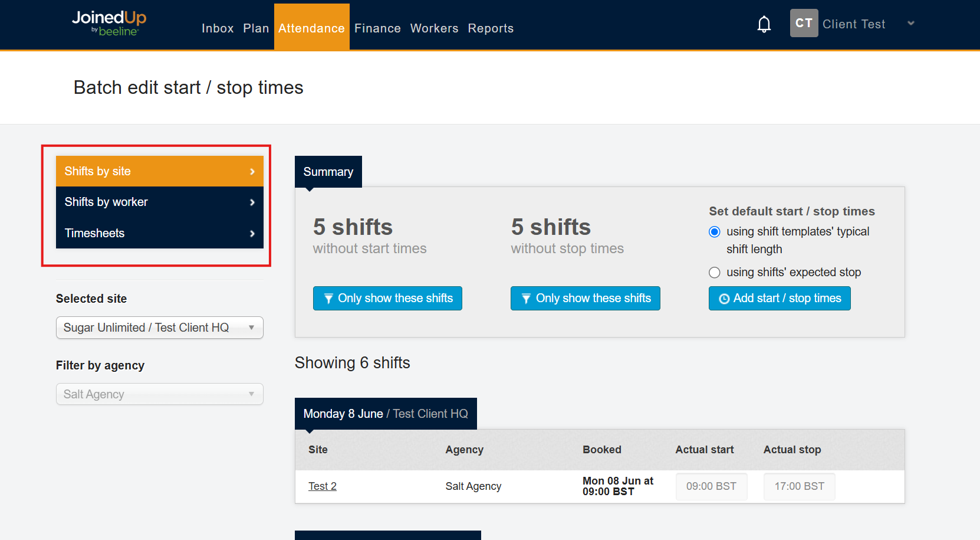Edit the 17:00 BST actual stop field
This screenshot has width=980, height=540.
click(x=799, y=486)
